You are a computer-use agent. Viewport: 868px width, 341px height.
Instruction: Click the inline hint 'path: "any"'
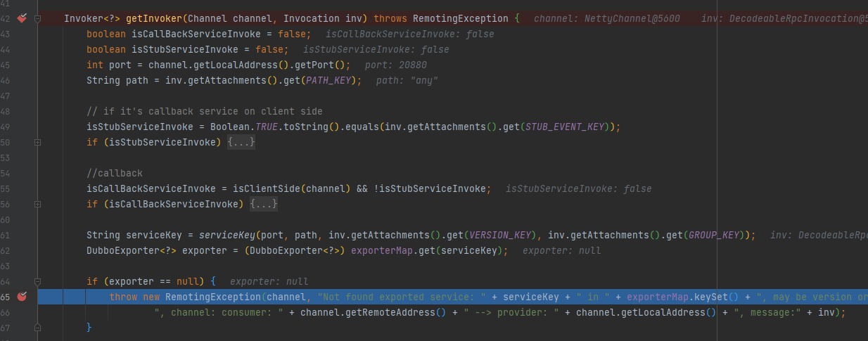click(407, 80)
